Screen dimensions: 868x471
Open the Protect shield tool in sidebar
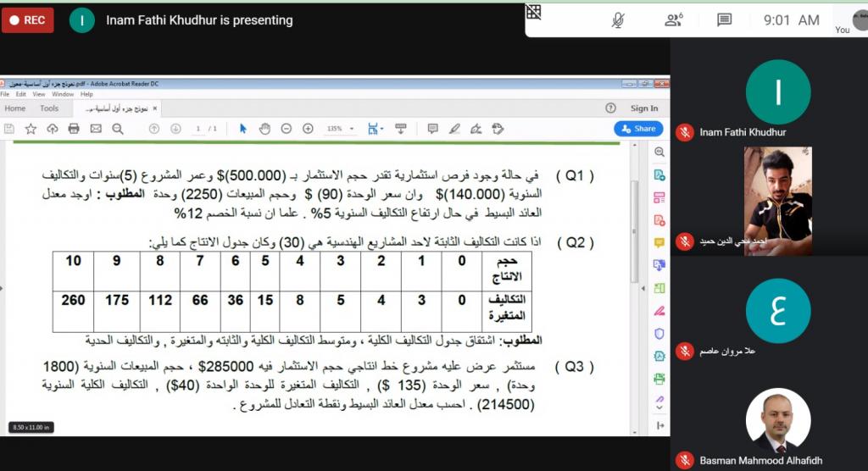[x=659, y=334]
